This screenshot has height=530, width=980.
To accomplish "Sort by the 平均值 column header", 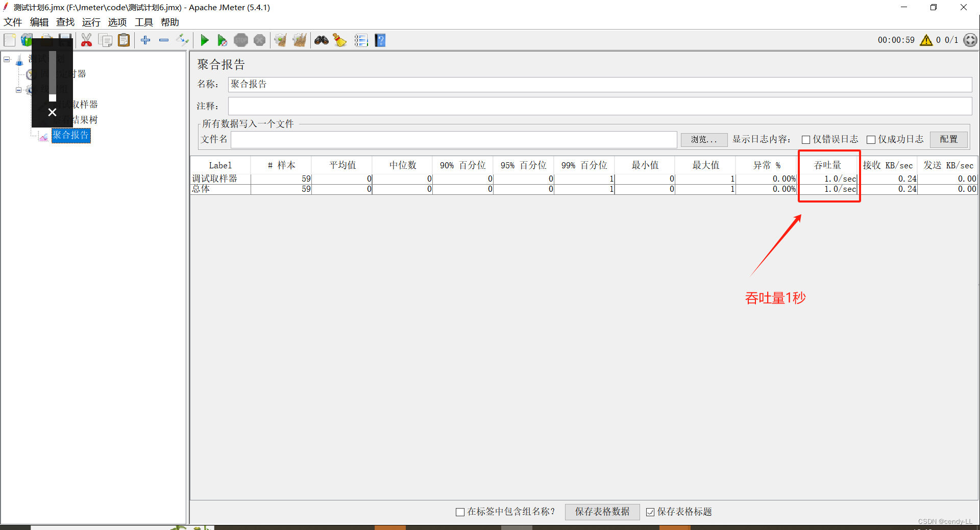I will [x=342, y=165].
